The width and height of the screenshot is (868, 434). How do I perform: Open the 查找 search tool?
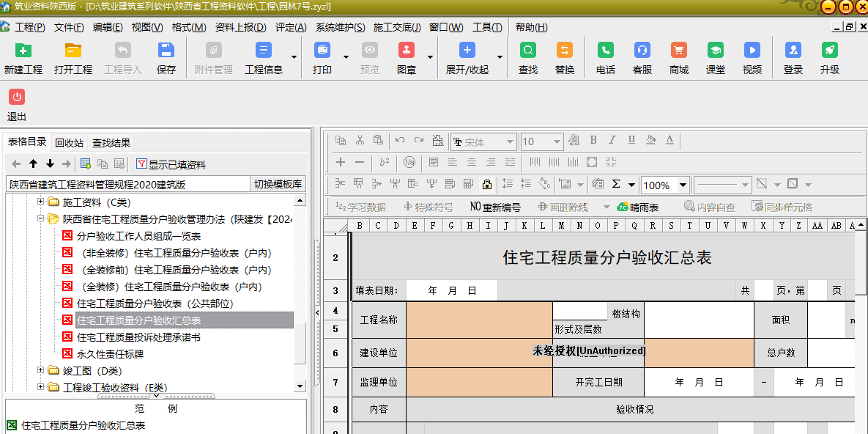(527, 51)
